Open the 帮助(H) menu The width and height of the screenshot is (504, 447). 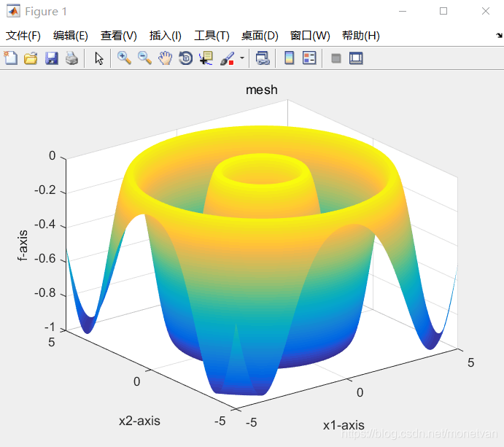pos(360,35)
